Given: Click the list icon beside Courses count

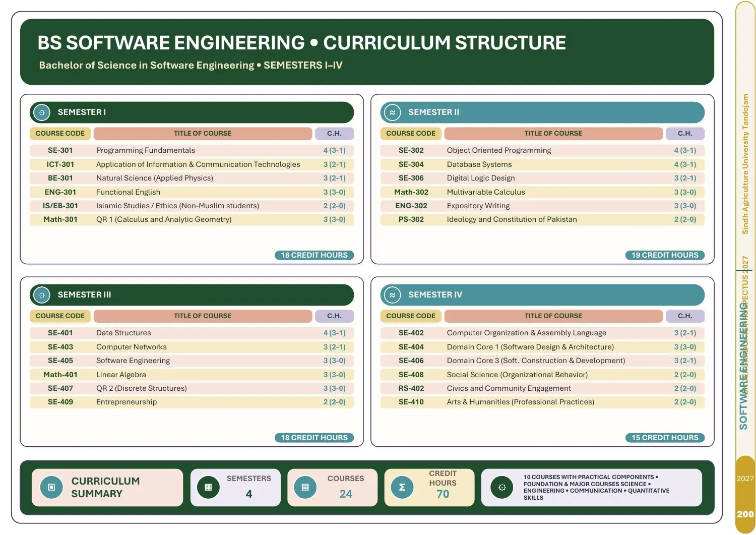Looking at the screenshot, I should click(x=305, y=488).
